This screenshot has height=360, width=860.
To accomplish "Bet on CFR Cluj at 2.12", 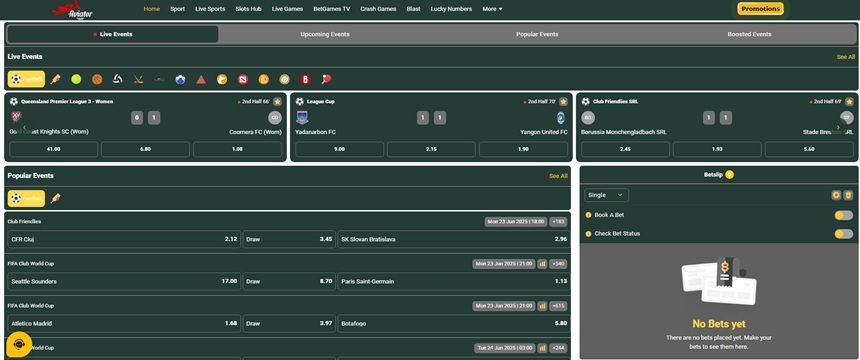I will pyautogui.click(x=124, y=239).
